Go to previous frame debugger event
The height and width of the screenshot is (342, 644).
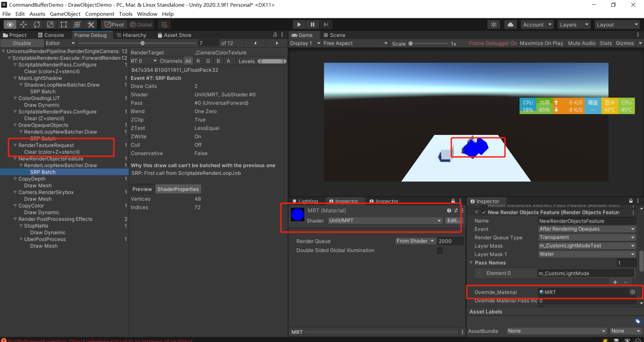coord(255,43)
